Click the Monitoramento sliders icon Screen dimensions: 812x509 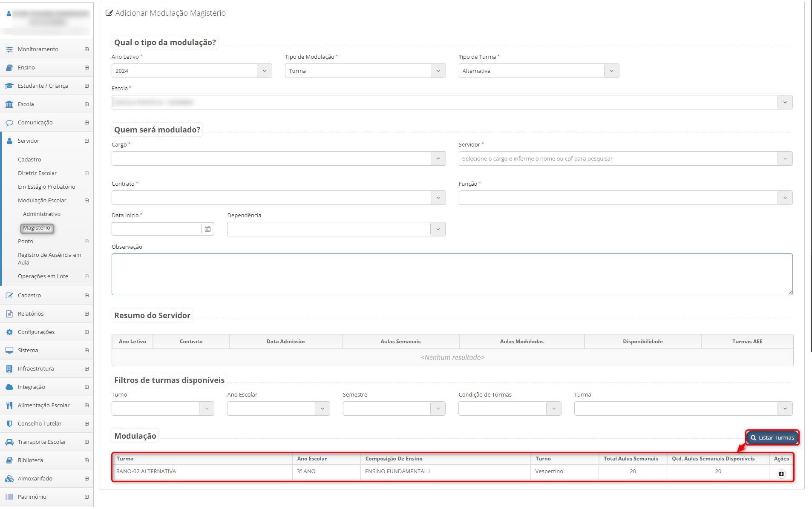click(9, 49)
